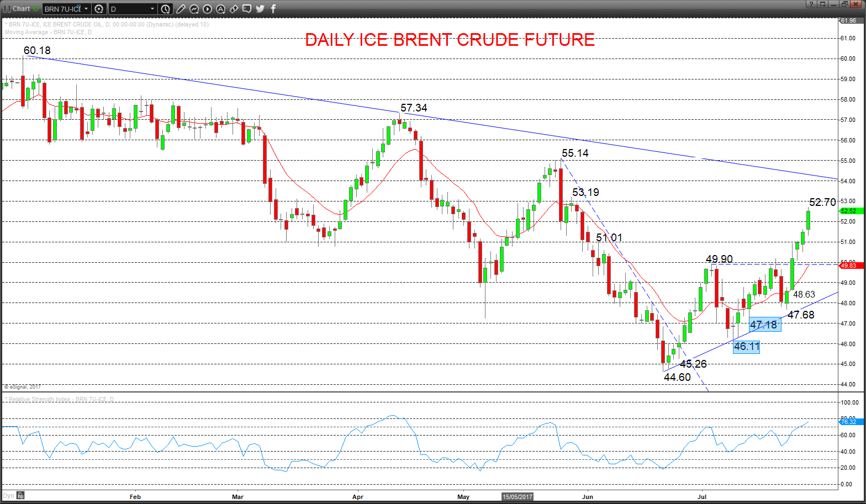Screen dimensions: 866x504
Task: Click the window grip beside Chart
Action: [x=7, y=9]
